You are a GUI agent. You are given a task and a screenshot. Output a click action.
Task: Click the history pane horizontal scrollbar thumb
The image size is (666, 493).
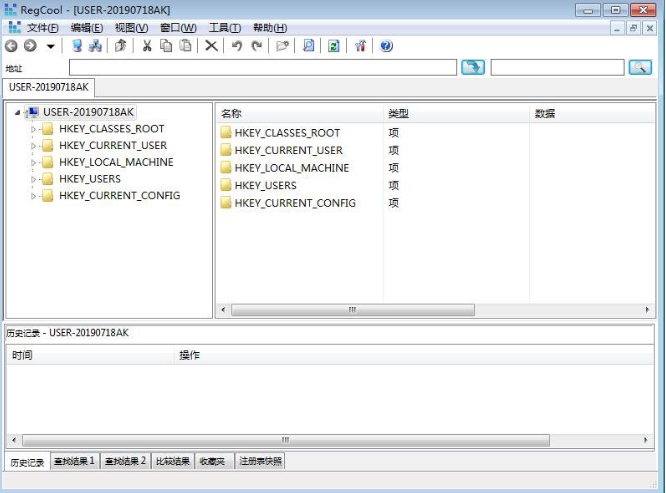click(286, 440)
